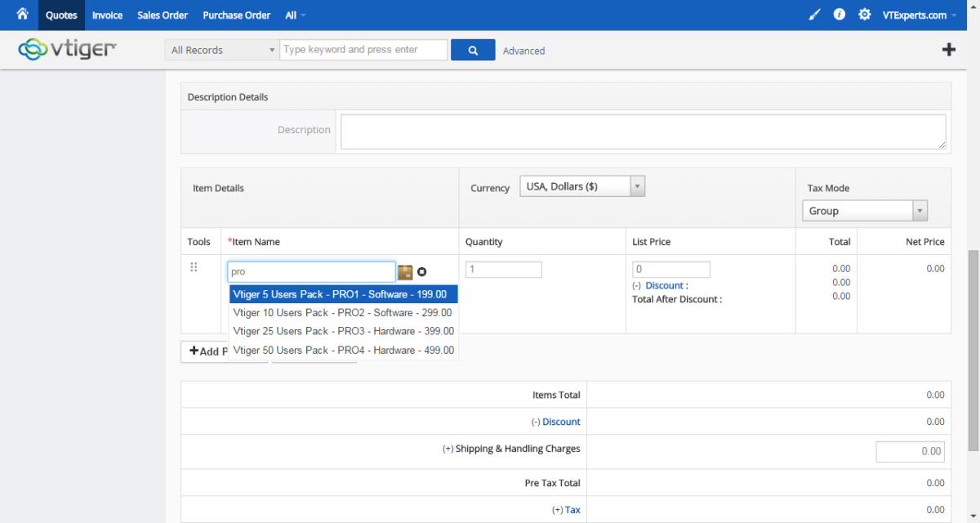Click the Quantity input field
The height and width of the screenshot is (523, 980).
click(504, 270)
